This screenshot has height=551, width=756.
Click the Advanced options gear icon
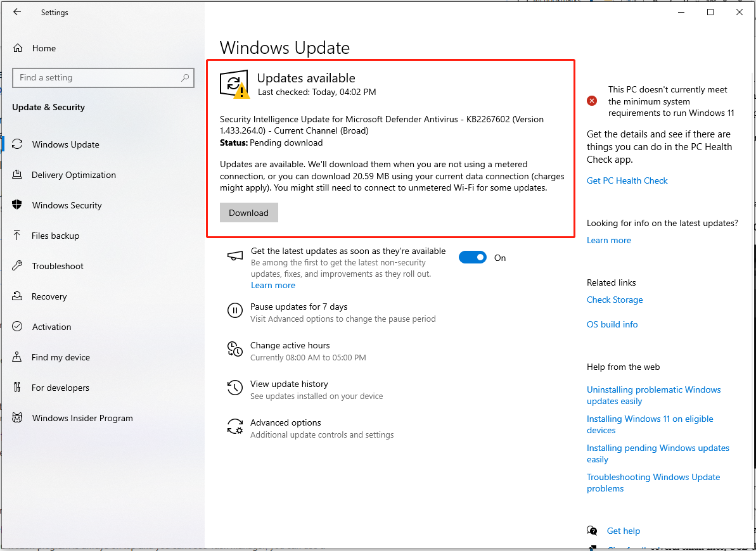235,426
